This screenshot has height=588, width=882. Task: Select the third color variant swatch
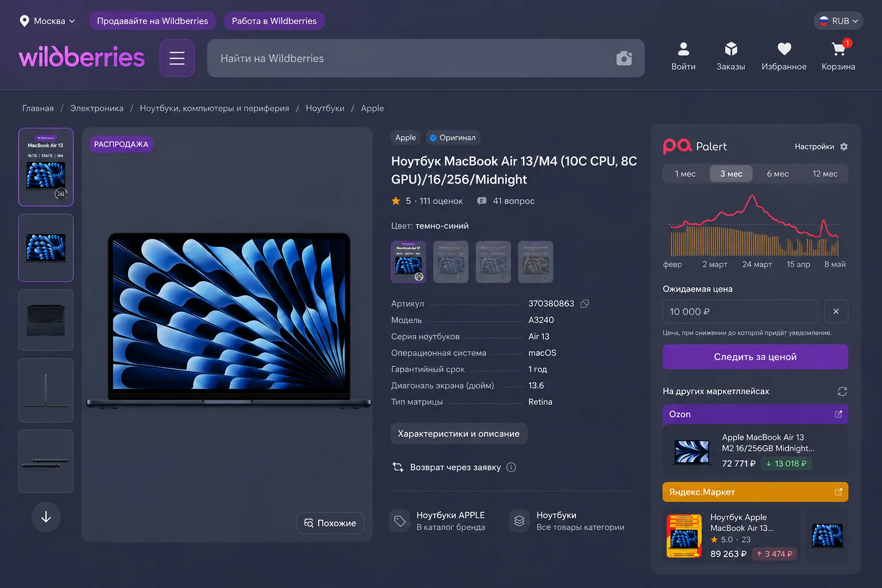493,262
